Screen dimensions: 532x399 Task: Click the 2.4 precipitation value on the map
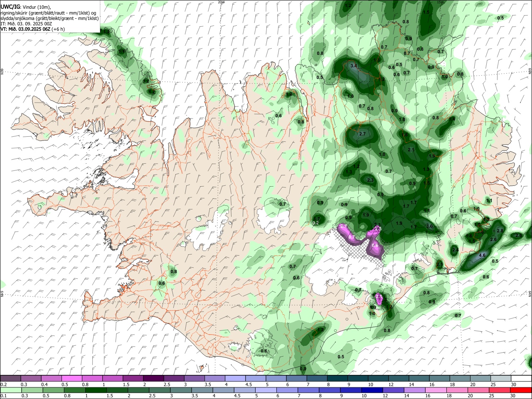455,250
